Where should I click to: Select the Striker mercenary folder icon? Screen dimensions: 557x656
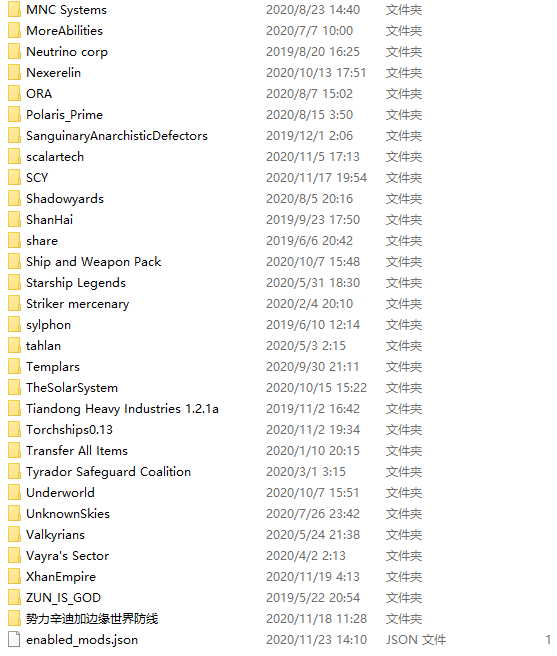14,303
